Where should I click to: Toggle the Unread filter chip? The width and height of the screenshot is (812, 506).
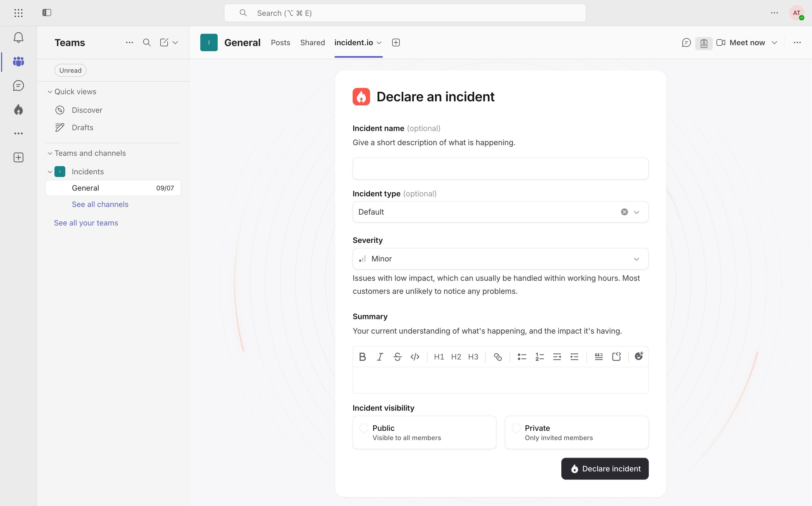coord(70,70)
